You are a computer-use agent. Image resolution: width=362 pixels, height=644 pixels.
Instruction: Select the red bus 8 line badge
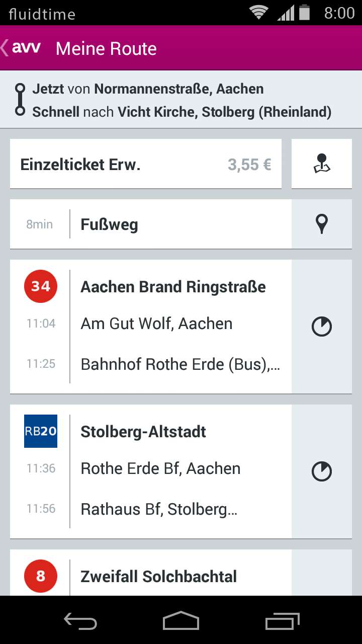tap(41, 576)
